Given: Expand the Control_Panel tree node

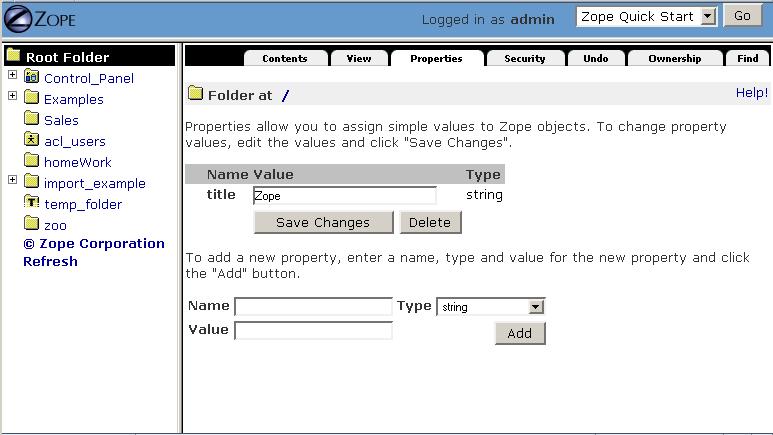Looking at the screenshot, I should coord(12,75).
